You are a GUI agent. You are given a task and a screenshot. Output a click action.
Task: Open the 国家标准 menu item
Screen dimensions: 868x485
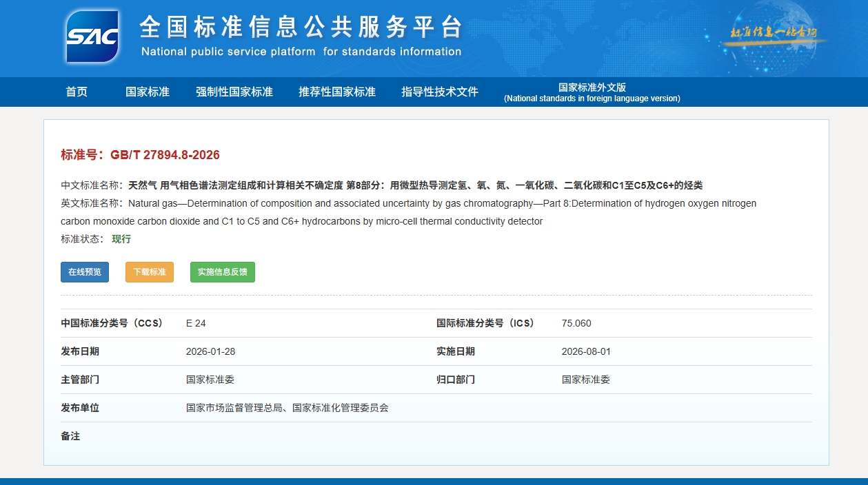(148, 92)
